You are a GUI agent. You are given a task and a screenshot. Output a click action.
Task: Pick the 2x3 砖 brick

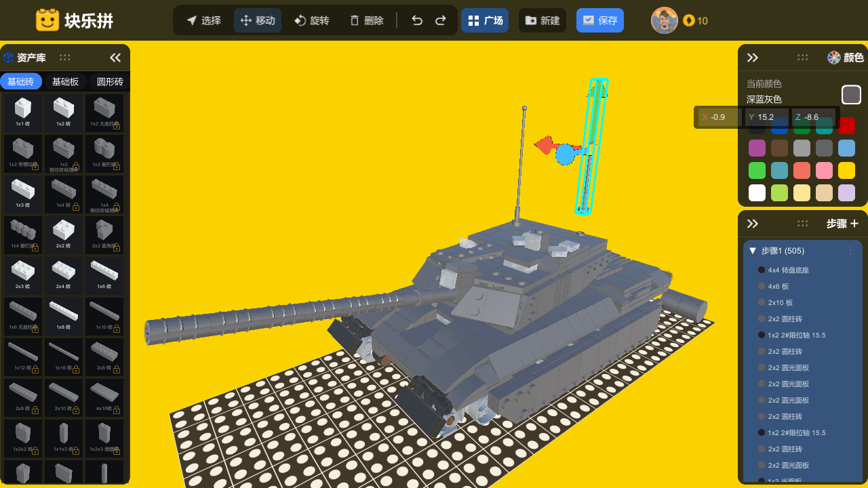click(23, 275)
